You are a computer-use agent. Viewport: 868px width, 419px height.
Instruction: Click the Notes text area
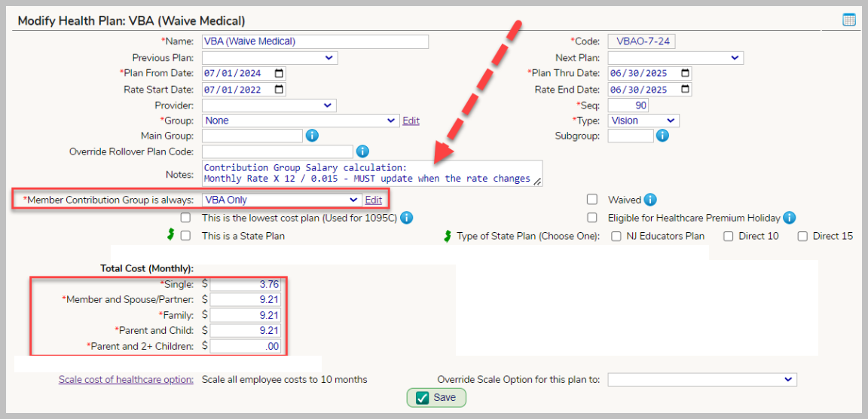pos(372,173)
